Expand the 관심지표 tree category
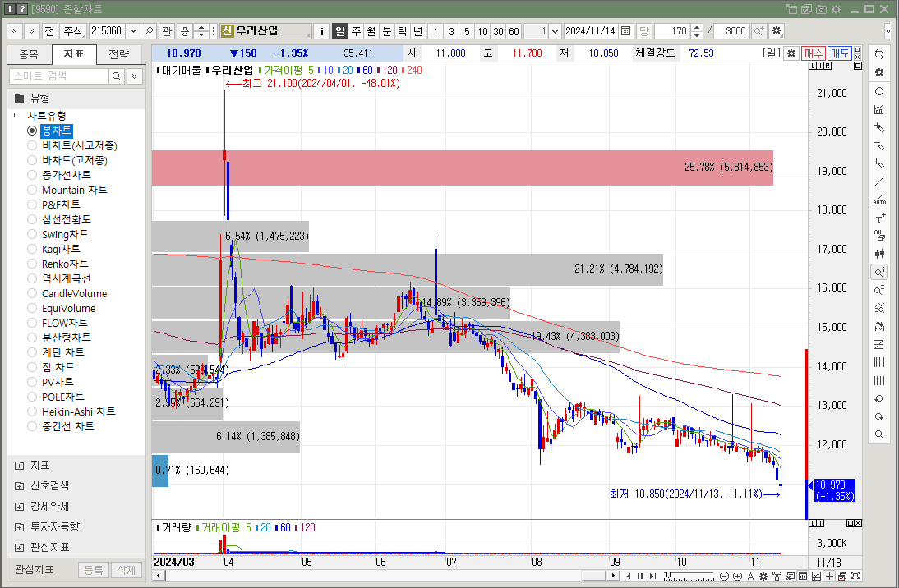Image resolution: width=899 pixels, height=588 pixels. [19, 547]
